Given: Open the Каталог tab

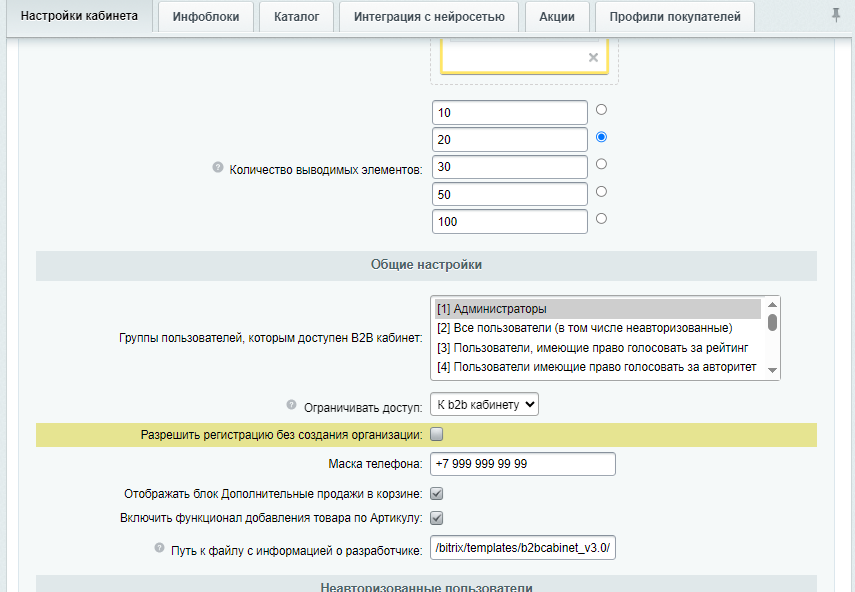Looking at the screenshot, I should [297, 17].
